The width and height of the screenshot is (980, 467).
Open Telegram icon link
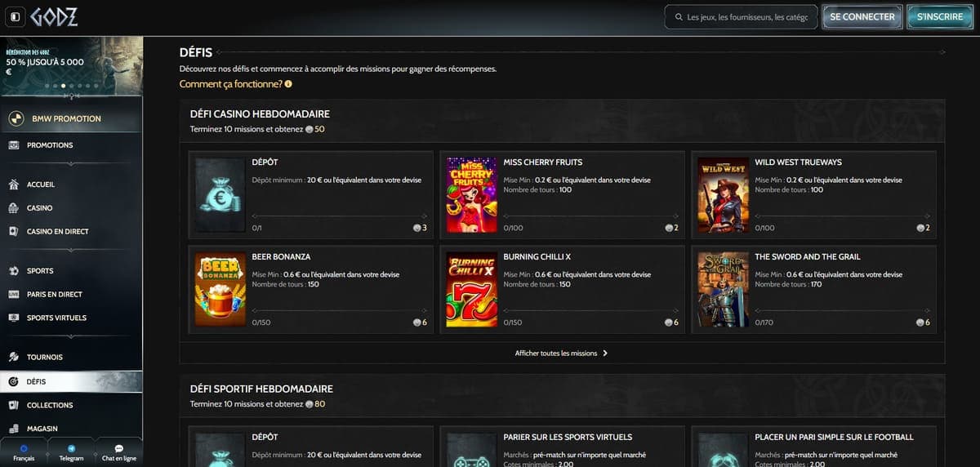coord(71,448)
